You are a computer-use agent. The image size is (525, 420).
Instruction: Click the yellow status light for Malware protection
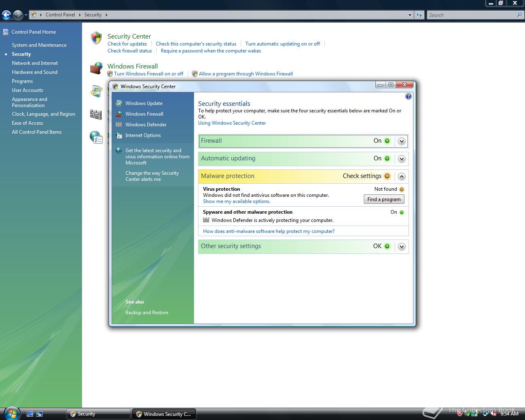pos(387,176)
